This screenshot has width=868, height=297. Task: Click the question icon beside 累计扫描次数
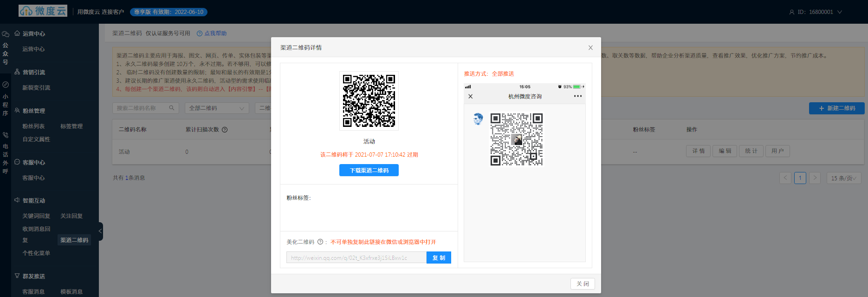tap(225, 130)
